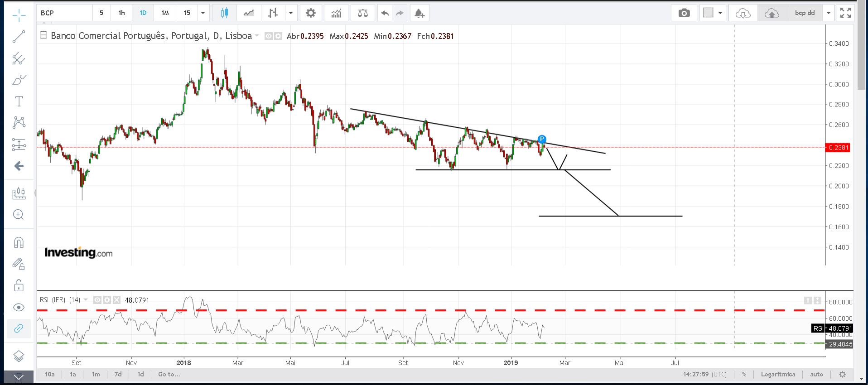Toggle stay in drawing mode
868x385 pixels.
19,264
